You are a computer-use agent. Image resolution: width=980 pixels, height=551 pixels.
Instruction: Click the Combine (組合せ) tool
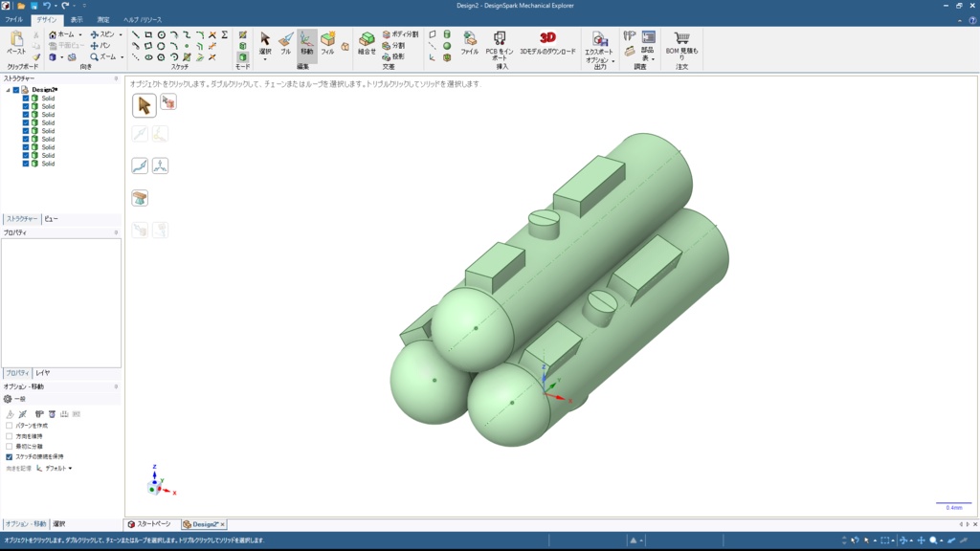click(367, 43)
